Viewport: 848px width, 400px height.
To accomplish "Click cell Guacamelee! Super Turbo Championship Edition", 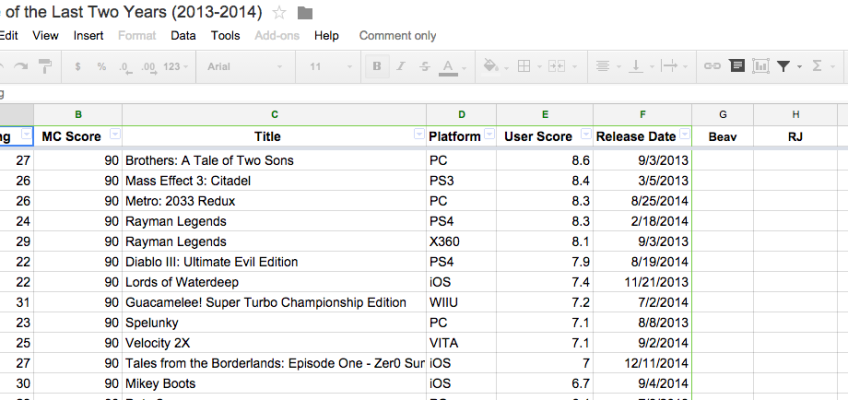I will pyautogui.click(x=275, y=302).
